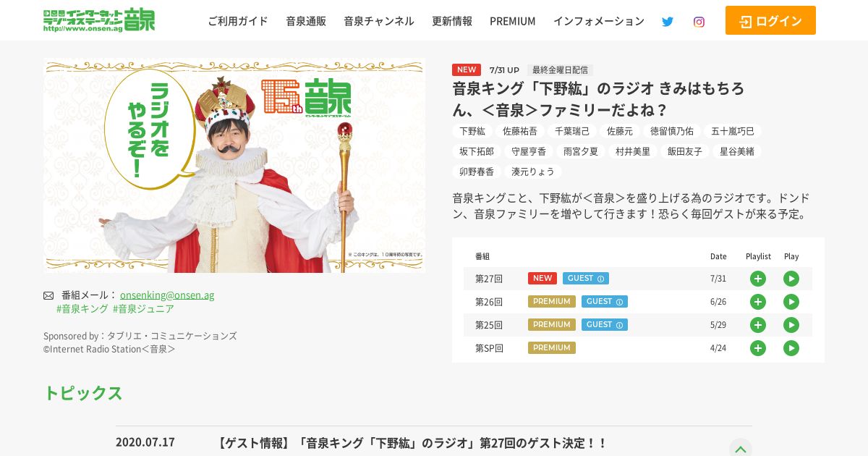Click the 7/31 date cell
The width and height of the screenshot is (868, 456).
[718, 279]
